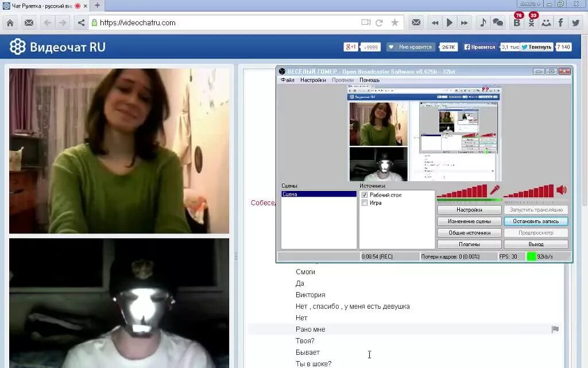Viewport: 588px width, 368px height.
Task: Click the two-people smiley toolbar icon
Action: pyautogui.click(x=546, y=23)
